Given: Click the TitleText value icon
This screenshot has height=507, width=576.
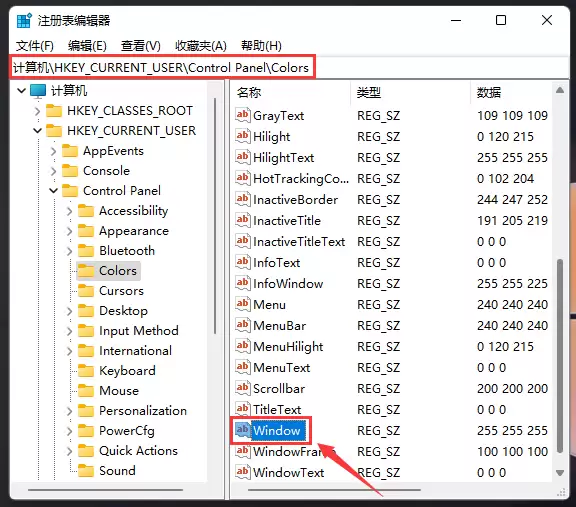Looking at the screenshot, I should pyautogui.click(x=242, y=409).
